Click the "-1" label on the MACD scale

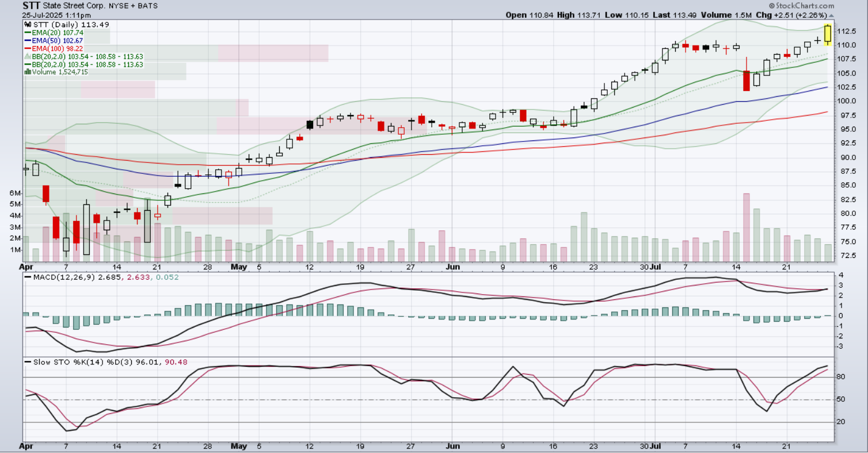pyautogui.click(x=840, y=326)
